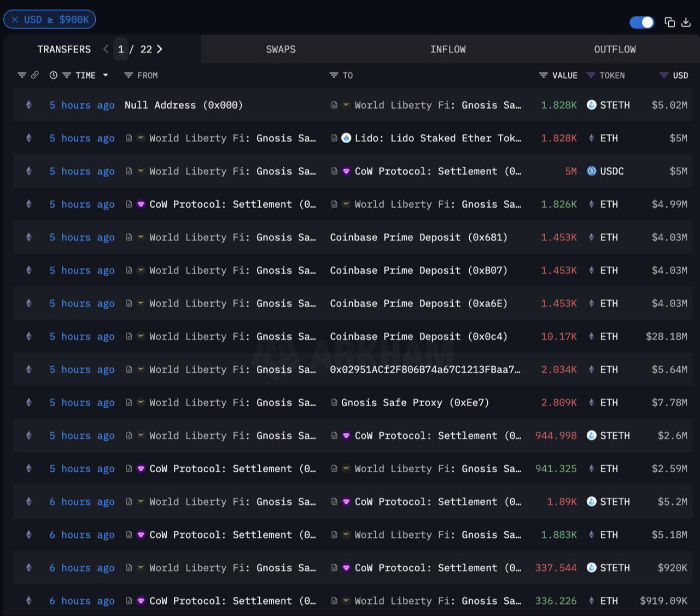
Task: Open the FROM column filter
Action: pyautogui.click(x=129, y=75)
